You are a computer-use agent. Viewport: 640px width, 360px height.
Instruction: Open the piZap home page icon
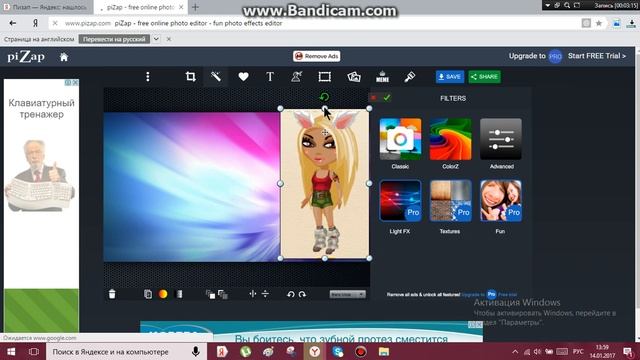[64, 57]
